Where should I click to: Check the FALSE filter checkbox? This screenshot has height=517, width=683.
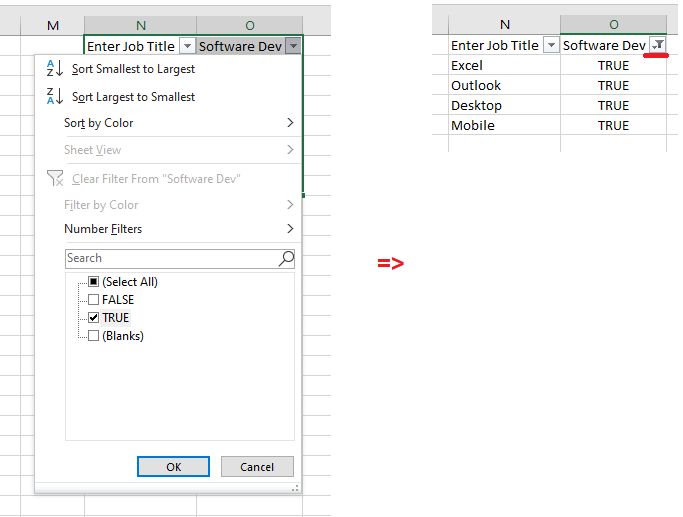pos(93,299)
